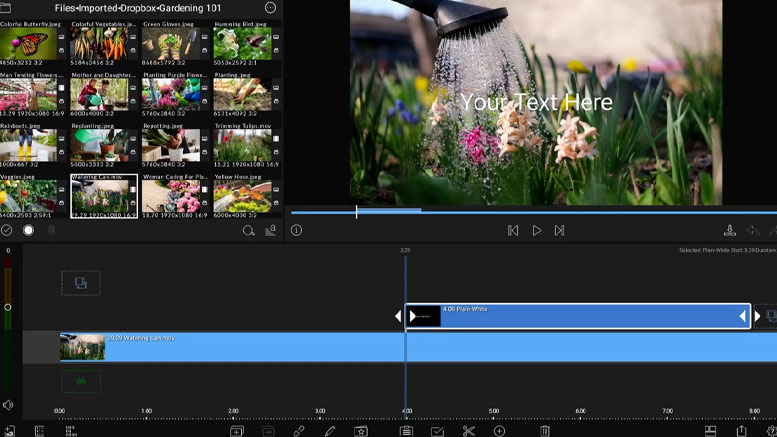
Task: Click the sort by name icon
Action: point(271,230)
